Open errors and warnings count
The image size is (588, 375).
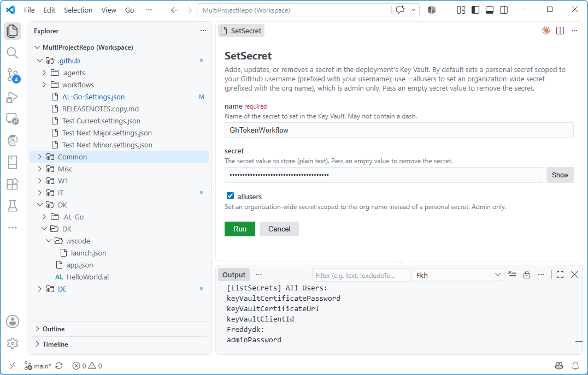coord(87,366)
